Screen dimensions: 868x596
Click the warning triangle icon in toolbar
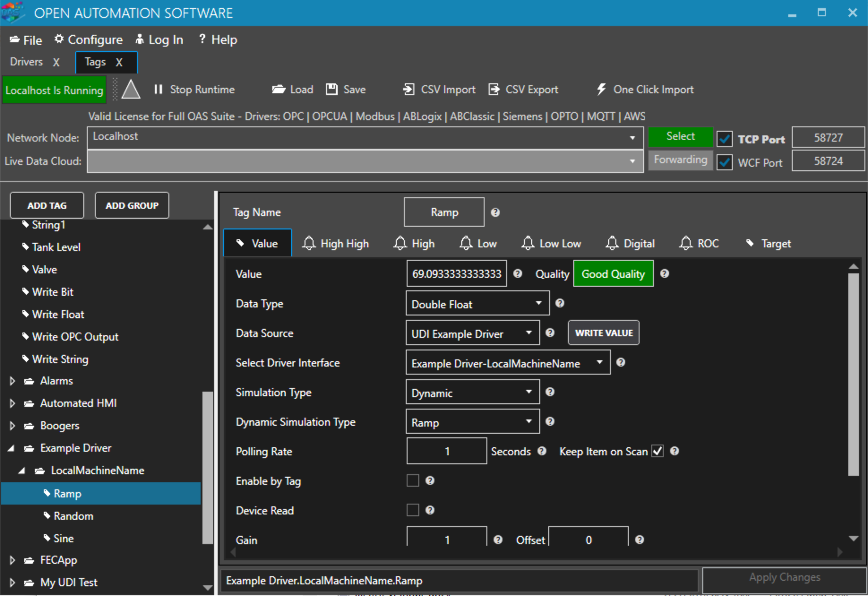point(131,90)
